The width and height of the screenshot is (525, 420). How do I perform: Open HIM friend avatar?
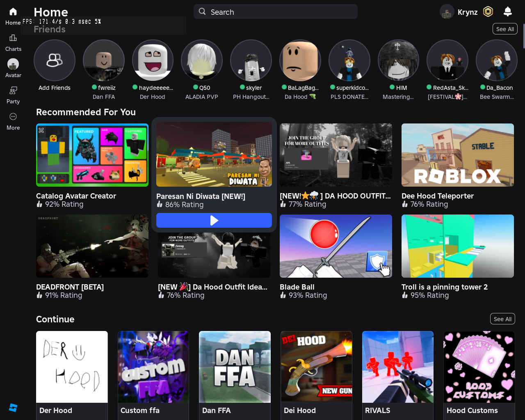(398, 60)
